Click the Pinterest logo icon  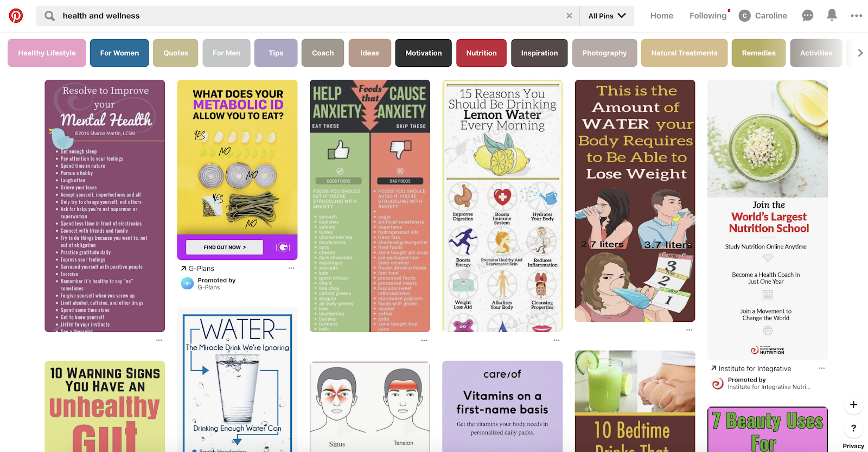tap(16, 16)
